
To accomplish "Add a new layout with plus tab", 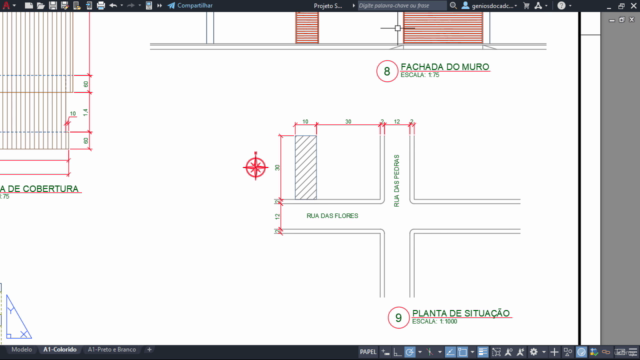I will tap(149, 350).
